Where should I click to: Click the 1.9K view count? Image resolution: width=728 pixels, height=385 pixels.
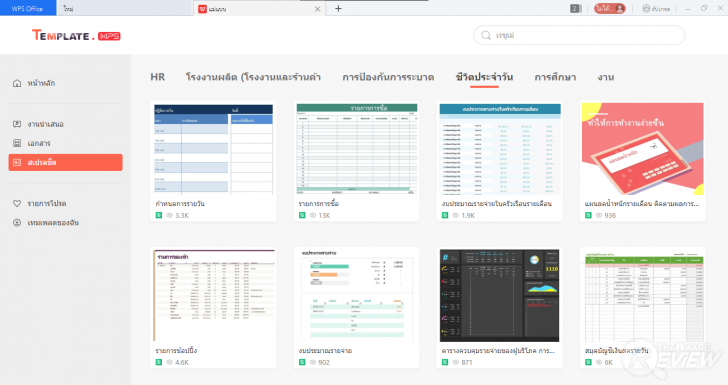coord(468,215)
